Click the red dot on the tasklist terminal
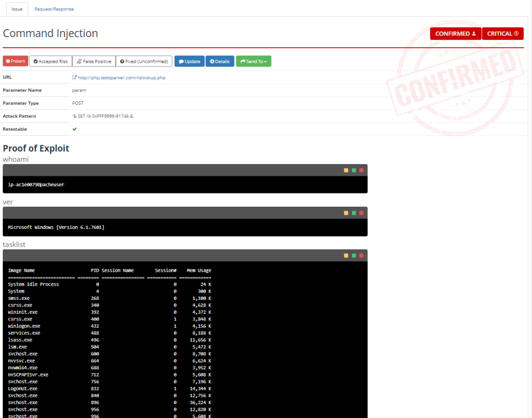The width and height of the screenshot is (532, 418). point(361,256)
